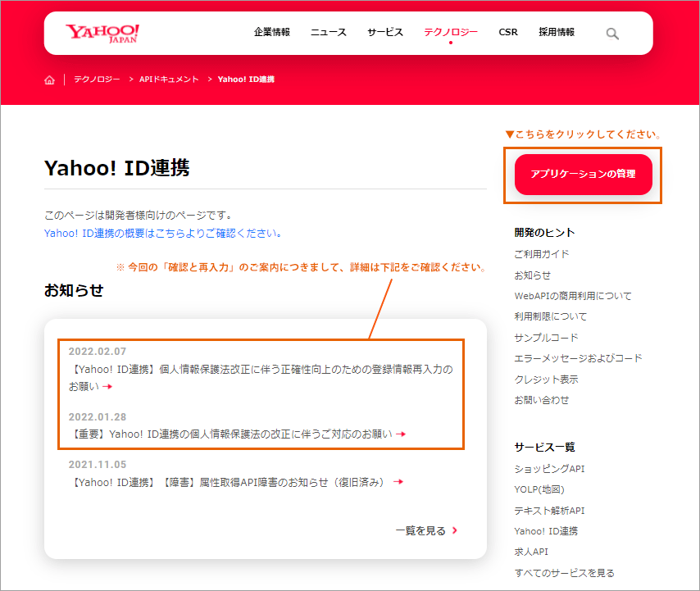Click APIドキュメント breadcrumb link
700x591 pixels.
coord(169,80)
